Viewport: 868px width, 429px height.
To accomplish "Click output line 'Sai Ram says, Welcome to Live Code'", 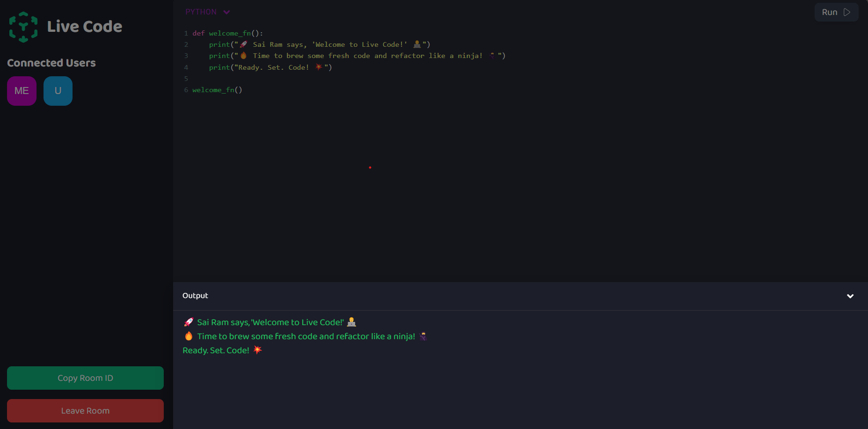I will [270, 322].
